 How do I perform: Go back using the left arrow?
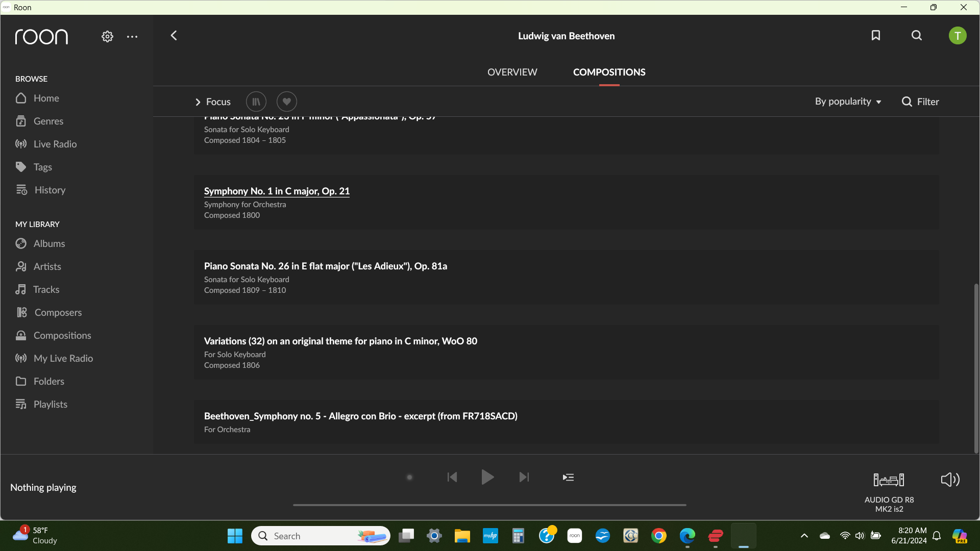click(x=174, y=35)
